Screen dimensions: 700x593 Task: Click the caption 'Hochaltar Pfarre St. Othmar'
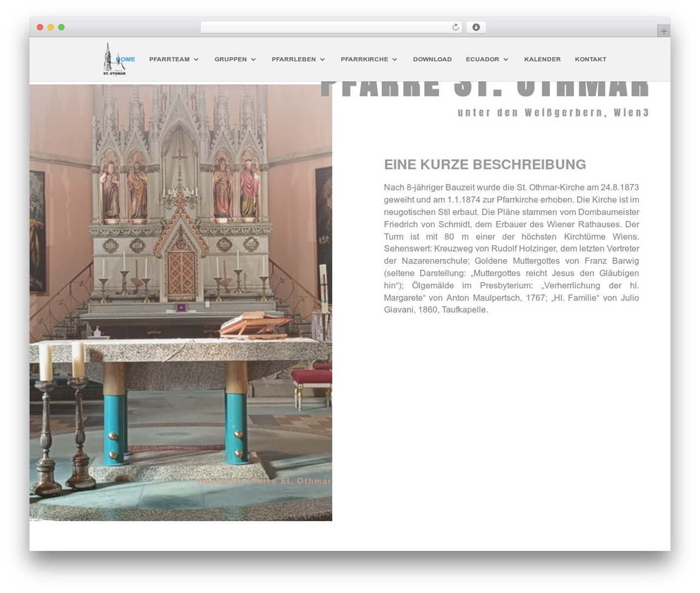(x=264, y=481)
